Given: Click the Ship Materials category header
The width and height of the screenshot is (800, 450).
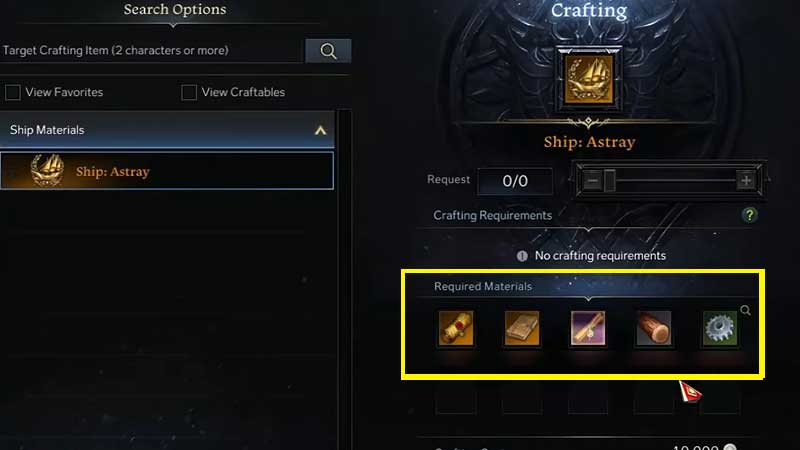Looking at the screenshot, I should tap(167, 130).
